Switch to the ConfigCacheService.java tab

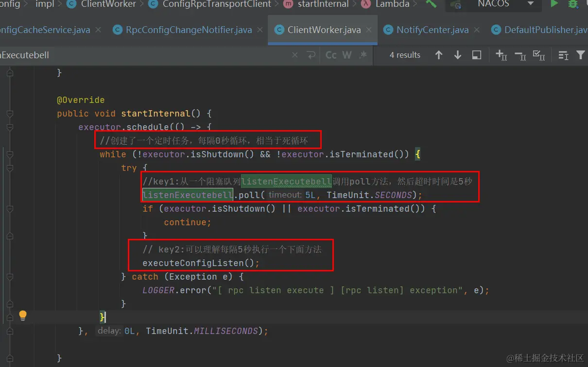pos(45,30)
